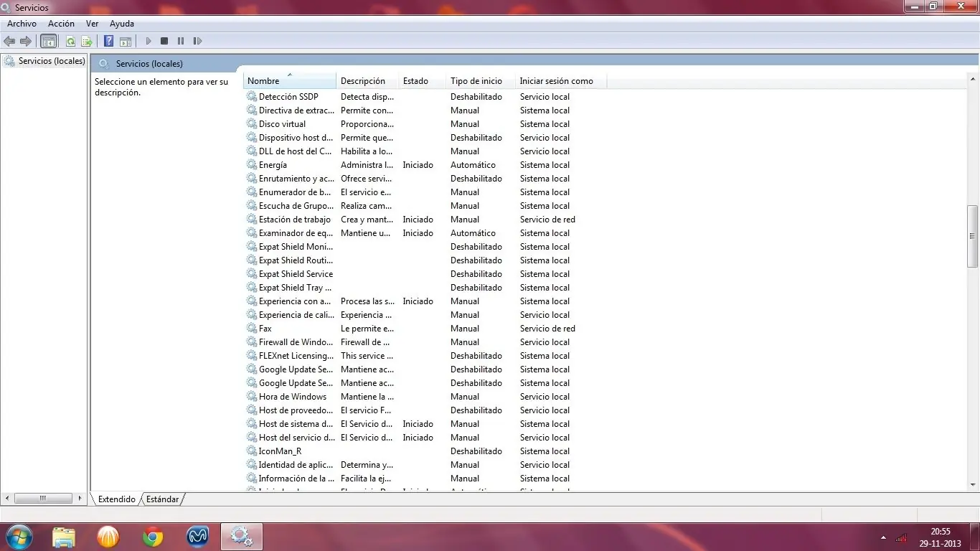Viewport: 980px width, 551px height.
Task: Select the gear icon of Expat Shield Service
Action: [x=252, y=273]
